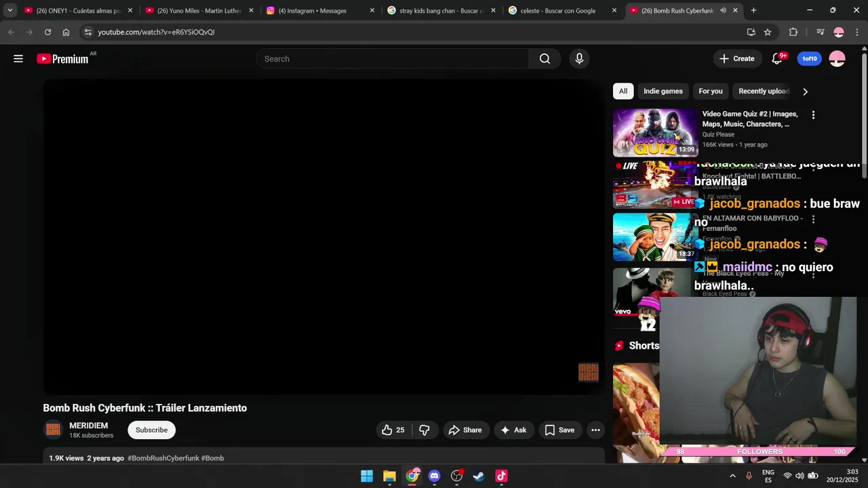The image size is (868, 488).
Task: Open File Explorer from taskbar
Action: (389, 476)
